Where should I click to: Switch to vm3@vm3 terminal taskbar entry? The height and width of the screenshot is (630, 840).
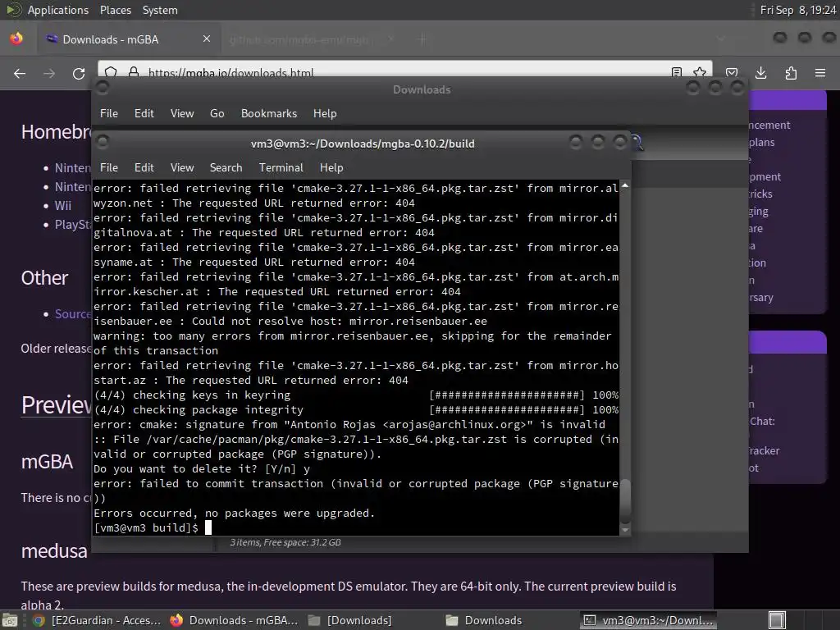coord(650,620)
